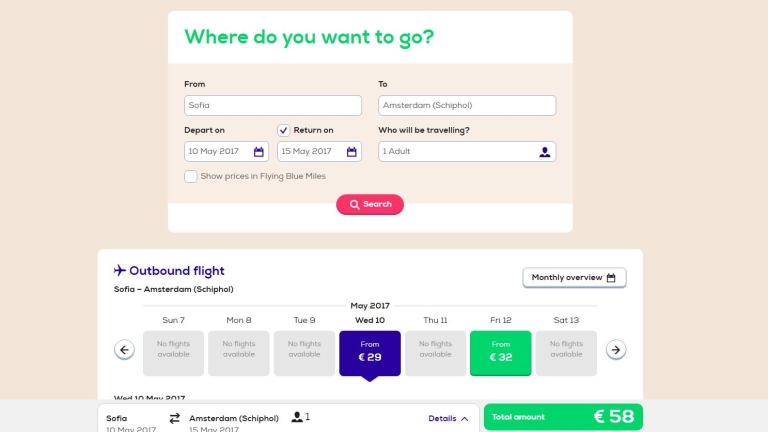Click the airplane Outbound flight icon
This screenshot has height=432, width=768.
[120, 270]
